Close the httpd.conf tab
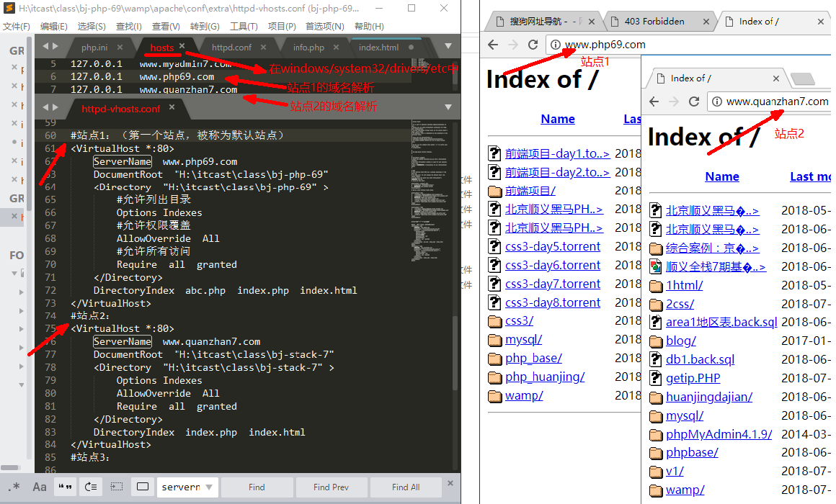 tap(263, 47)
